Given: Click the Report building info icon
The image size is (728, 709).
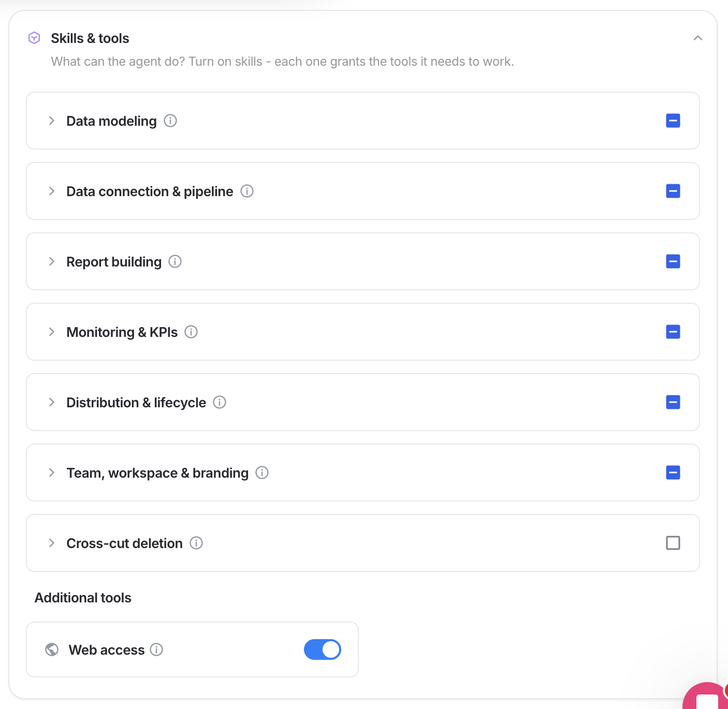Looking at the screenshot, I should tap(175, 261).
